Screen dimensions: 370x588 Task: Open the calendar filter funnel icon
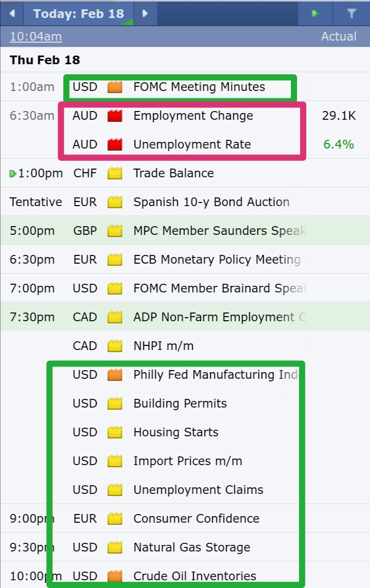[x=351, y=13]
